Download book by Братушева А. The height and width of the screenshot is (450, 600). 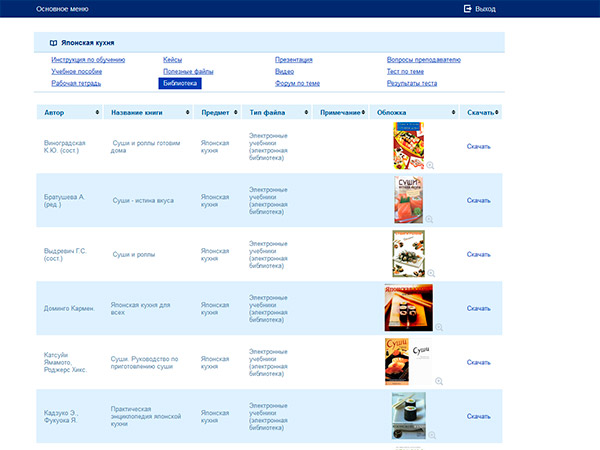[x=478, y=200]
